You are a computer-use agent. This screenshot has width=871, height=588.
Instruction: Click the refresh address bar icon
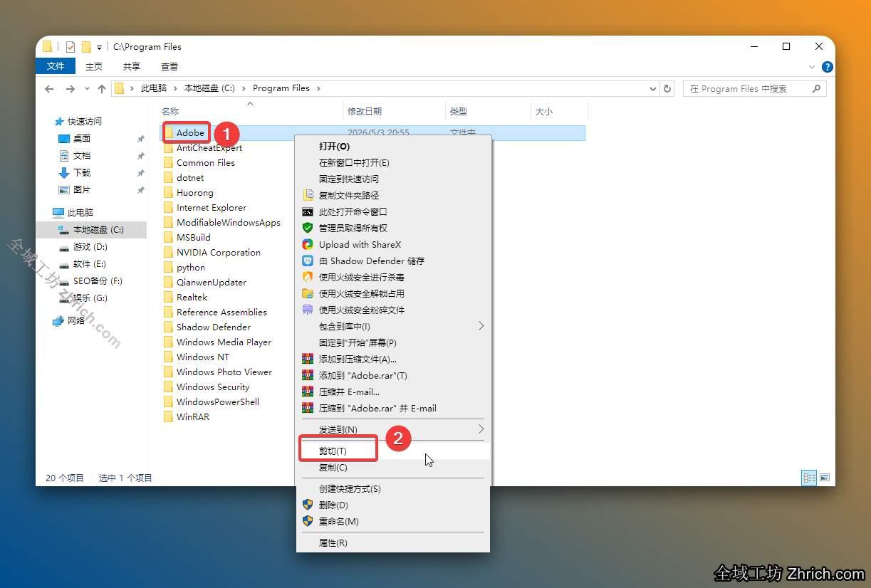pyautogui.click(x=667, y=89)
